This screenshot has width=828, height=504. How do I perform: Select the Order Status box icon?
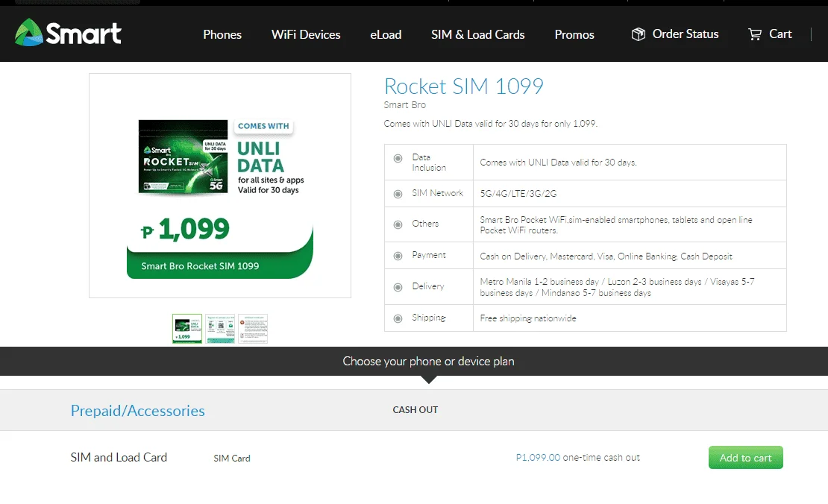tap(639, 34)
